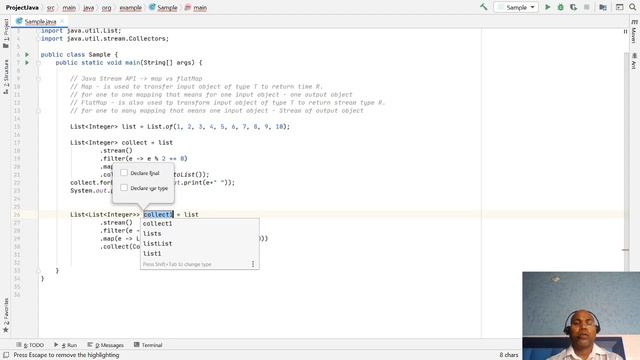The height and width of the screenshot is (360, 640).
Task: Open Project Structure icon in top toolbar
Action: (x=603, y=7)
